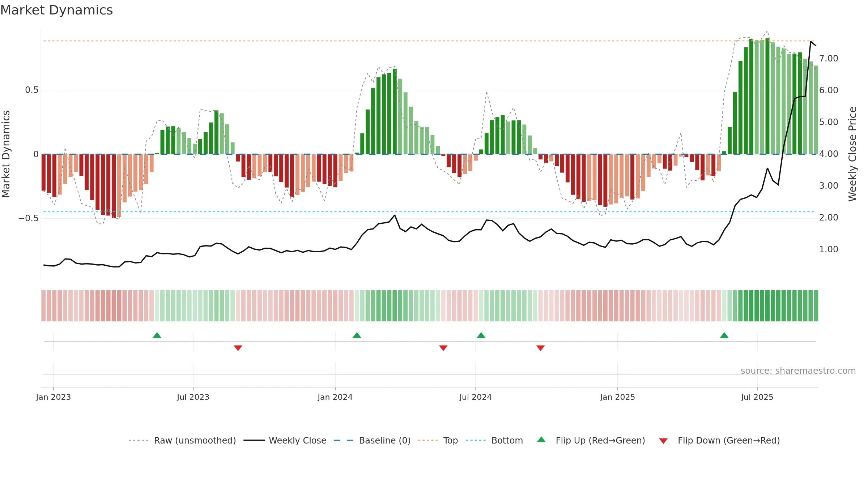The image size is (868, 488).
Task: Click the source: sharemaestro.com text
Action: pos(798,371)
